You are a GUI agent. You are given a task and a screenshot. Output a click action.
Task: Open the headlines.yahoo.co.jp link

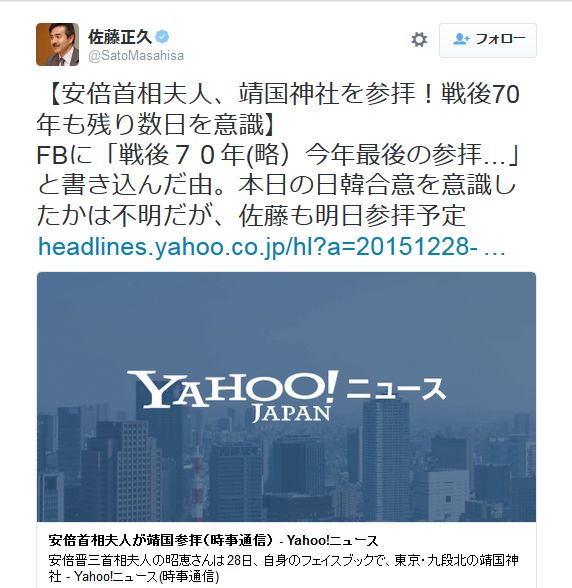click(272, 247)
